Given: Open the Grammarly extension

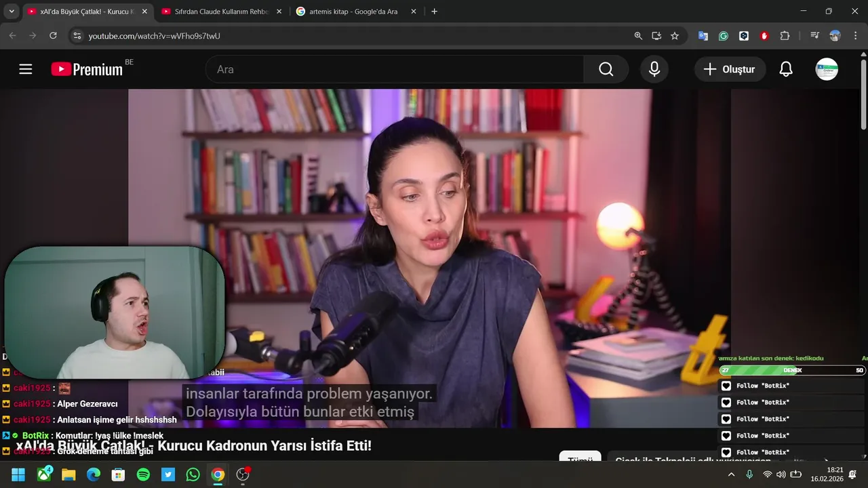Looking at the screenshot, I should coord(724,36).
